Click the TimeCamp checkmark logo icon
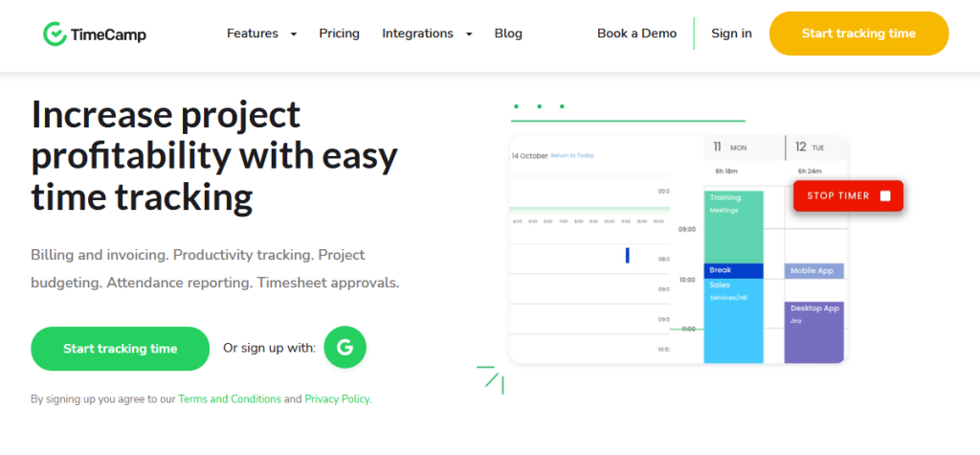Screen dimensions: 980x455 tap(55, 34)
